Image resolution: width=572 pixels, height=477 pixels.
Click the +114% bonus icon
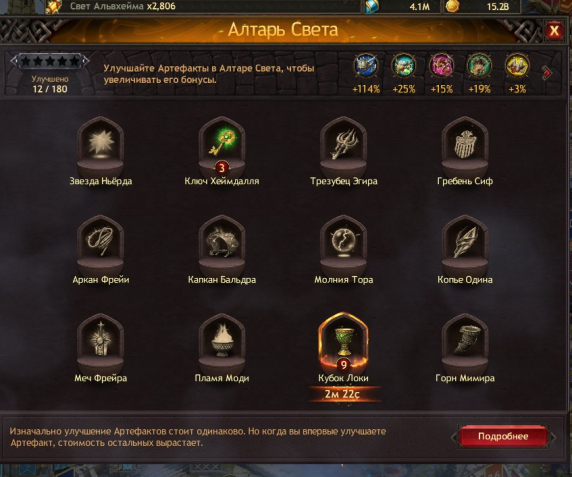tap(366, 66)
